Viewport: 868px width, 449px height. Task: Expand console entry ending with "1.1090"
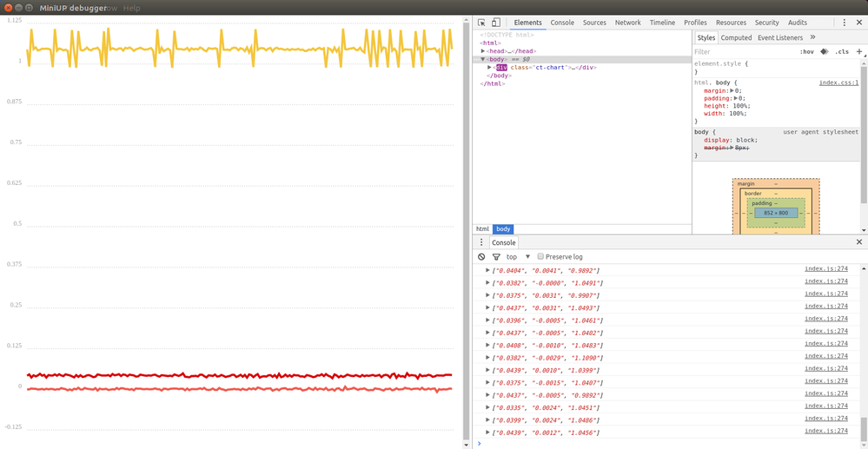487,358
